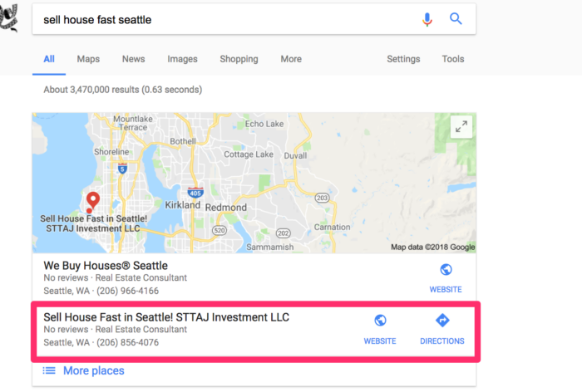Viewport: 582px width, 392px height.
Task: Click the red map pin marker
Action: [93, 200]
